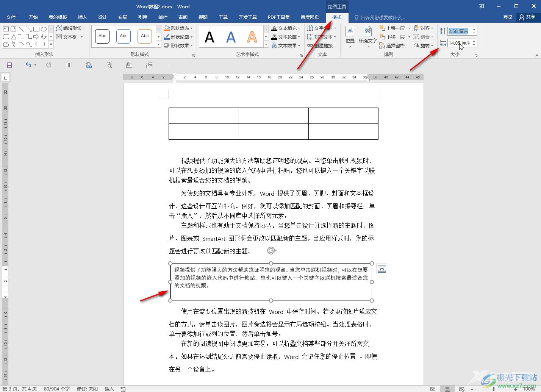This screenshot has height=392, width=541.
Task: Select the vertical text box shape
Action: tap(13, 29)
